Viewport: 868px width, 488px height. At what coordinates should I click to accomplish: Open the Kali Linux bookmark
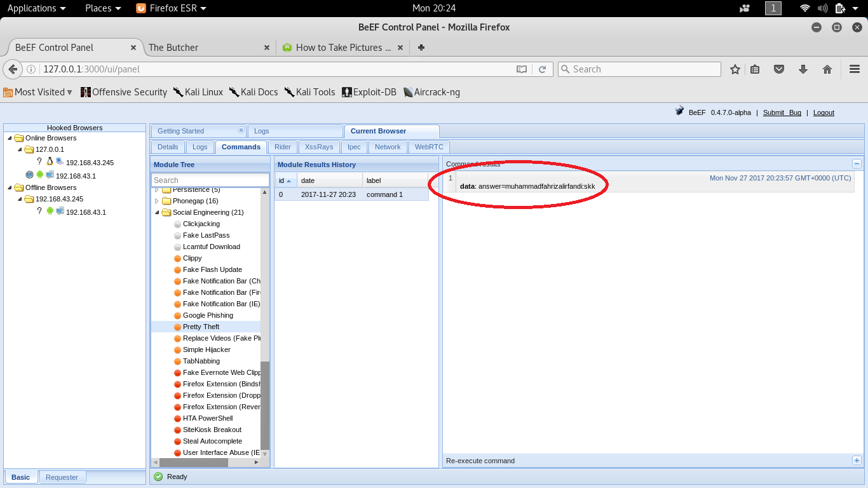coord(198,92)
